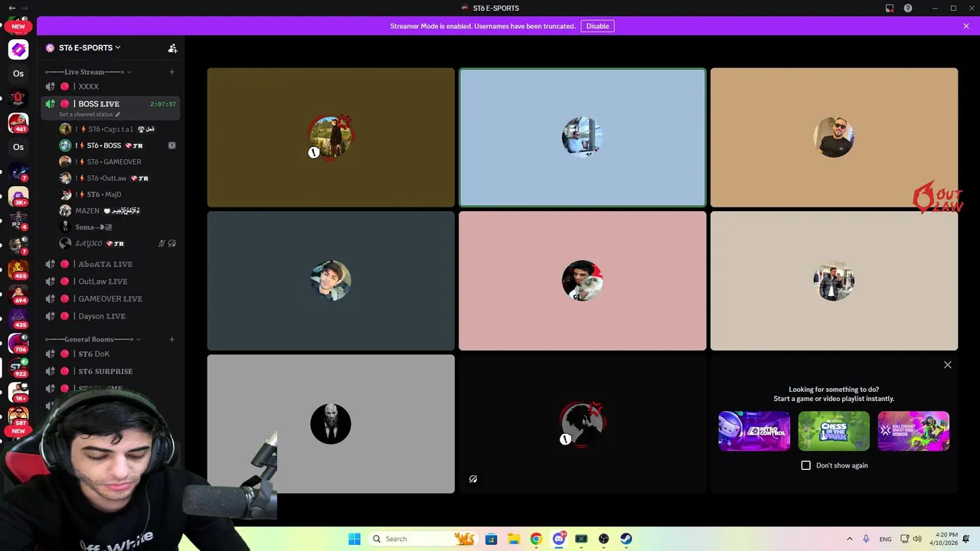The height and width of the screenshot is (551, 980).
Task: Open OBS Studio from the taskbar
Action: [604, 539]
